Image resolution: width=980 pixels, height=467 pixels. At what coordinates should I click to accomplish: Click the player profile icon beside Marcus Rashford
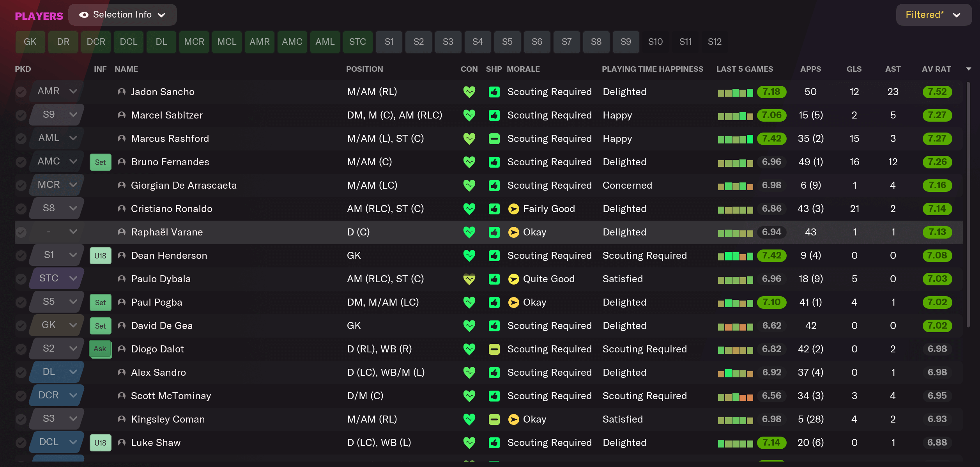click(121, 138)
